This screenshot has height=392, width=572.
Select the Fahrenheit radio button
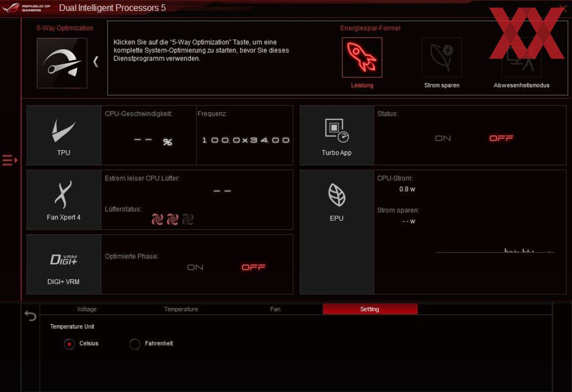click(x=135, y=344)
